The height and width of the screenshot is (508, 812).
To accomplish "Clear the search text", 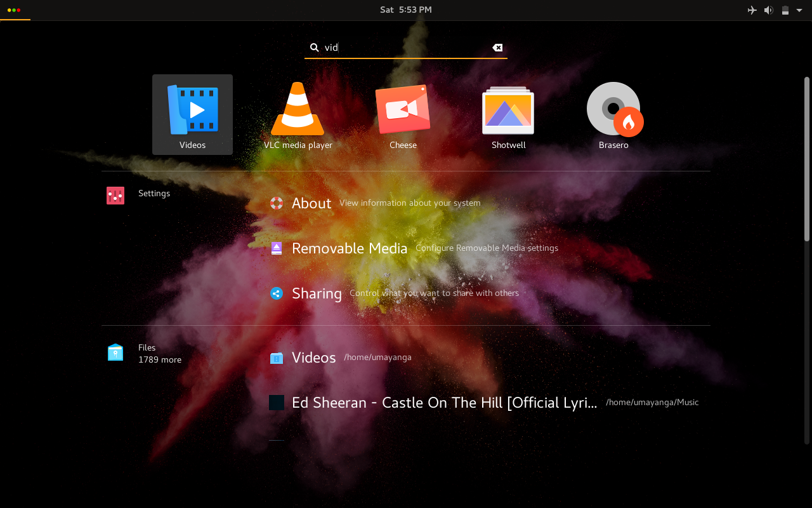I will [x=497, y=48].
